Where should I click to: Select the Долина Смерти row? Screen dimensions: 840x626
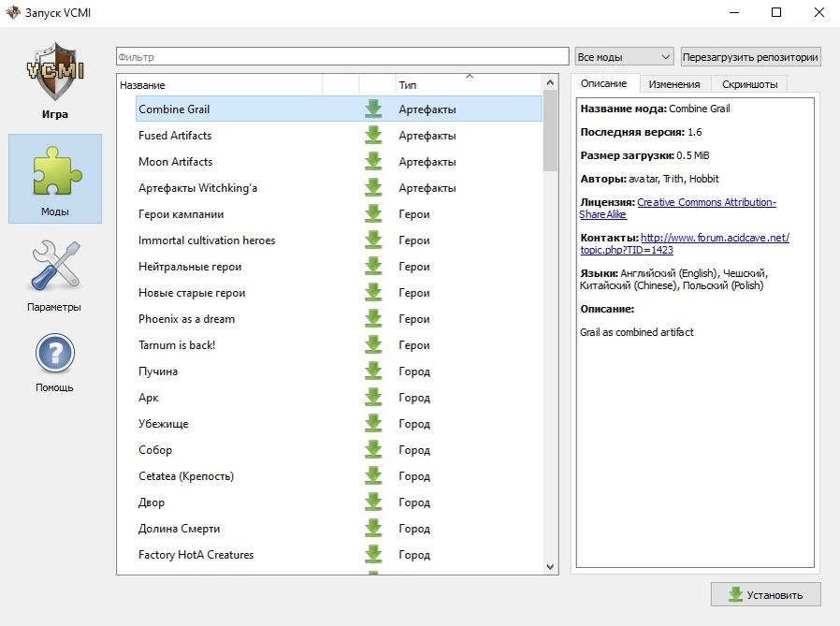[x=340, y=529]
